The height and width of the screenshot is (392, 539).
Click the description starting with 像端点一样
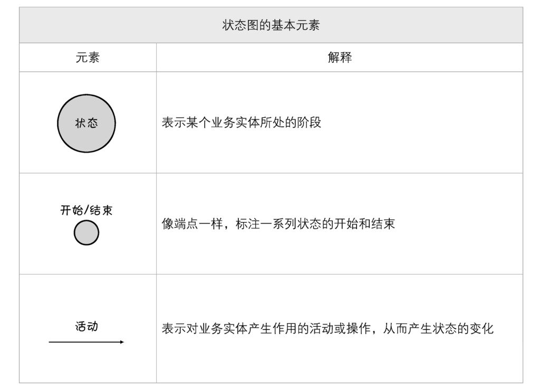[x=278, y=224]
